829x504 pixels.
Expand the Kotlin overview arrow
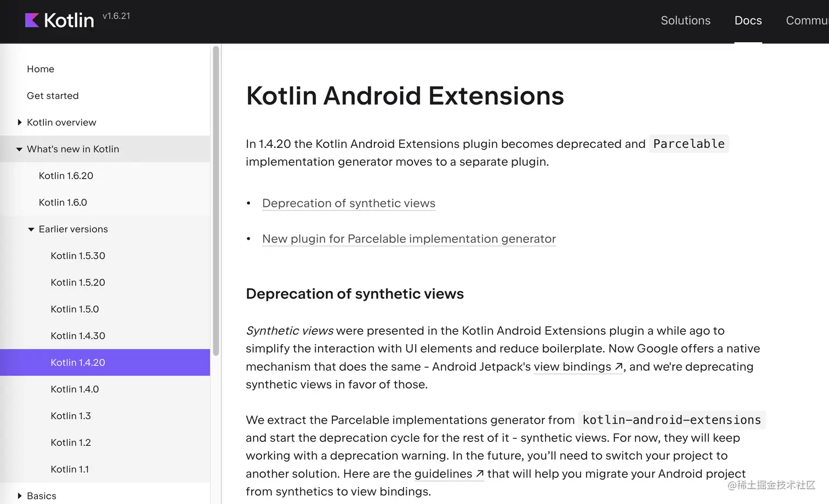20,122
